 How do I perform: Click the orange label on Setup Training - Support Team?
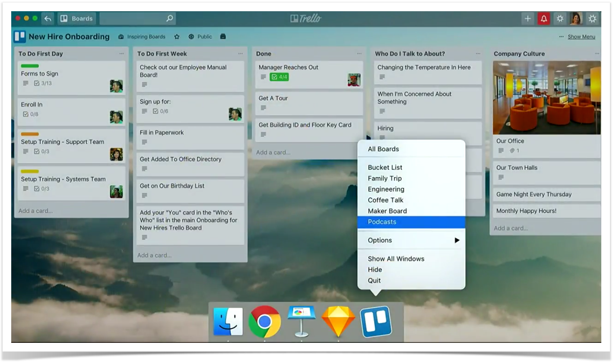pyautogui.click(x=30, y=134)
